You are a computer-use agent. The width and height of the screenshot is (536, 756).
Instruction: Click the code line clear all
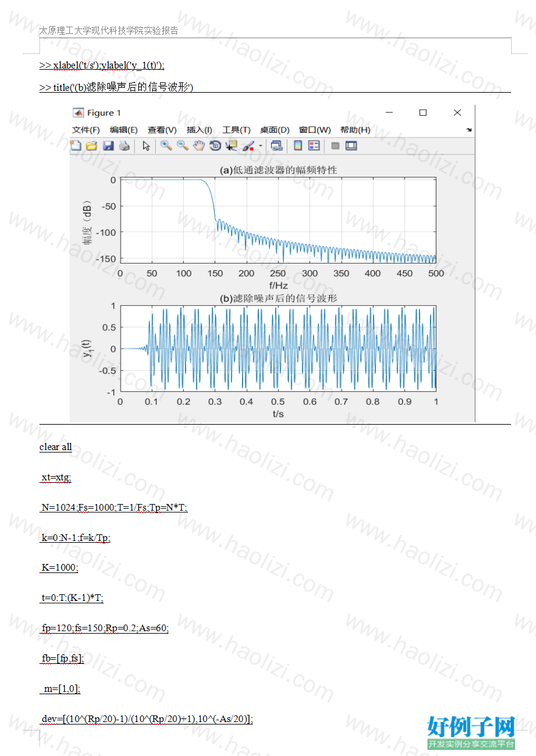click(56, 447)
